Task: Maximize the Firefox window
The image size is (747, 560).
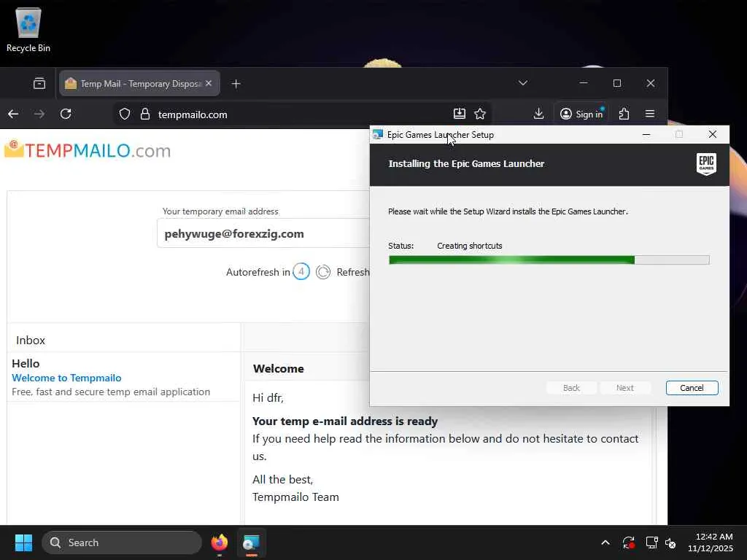Action: pyautogui.click(x=617, y=83)
